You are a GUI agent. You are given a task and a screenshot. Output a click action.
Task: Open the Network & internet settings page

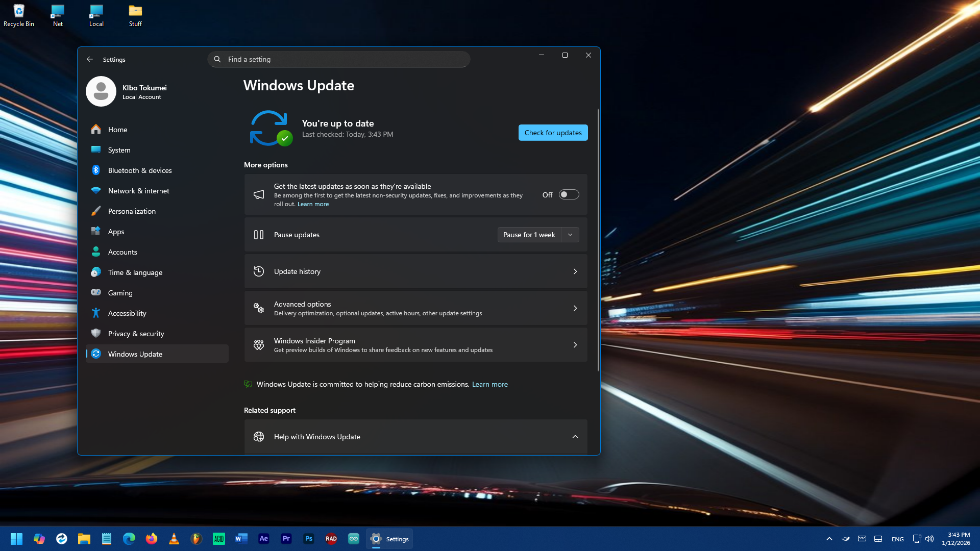point(138,191)
